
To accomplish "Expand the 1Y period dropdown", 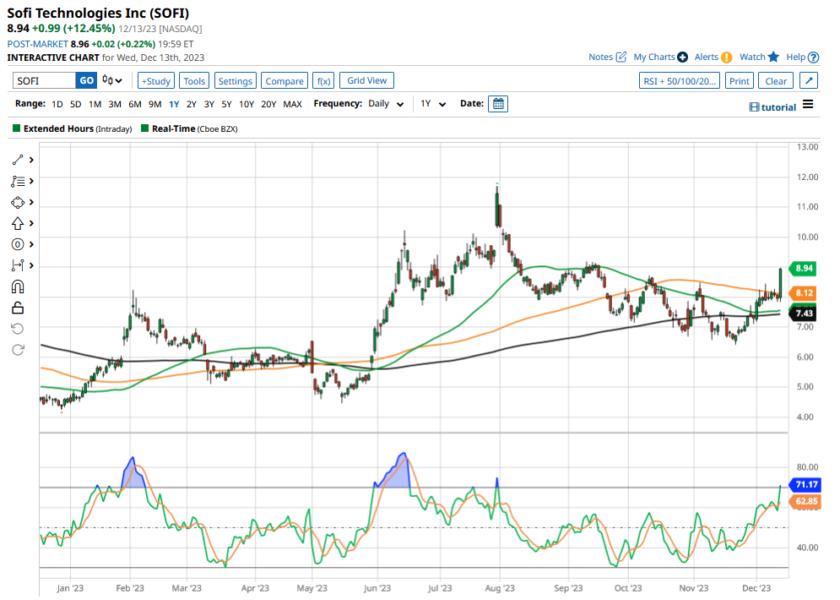I will tap(431, 103).
